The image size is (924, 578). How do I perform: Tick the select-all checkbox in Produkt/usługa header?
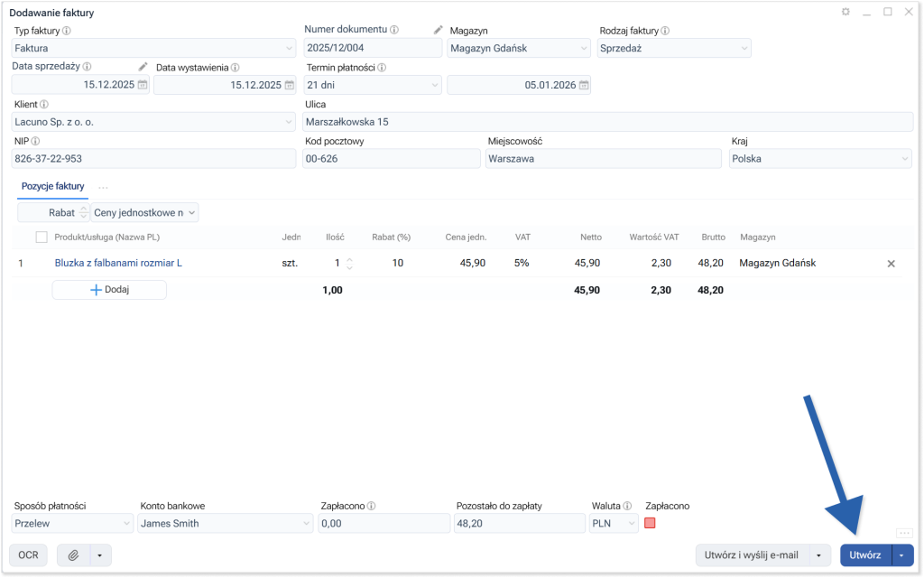tap(42, 237)
